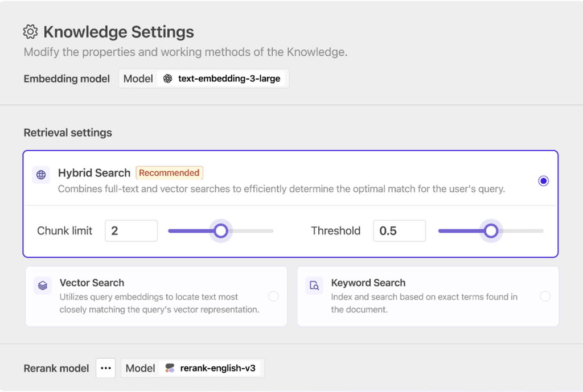Enable Vector Search via its radio button

(274, 296)
